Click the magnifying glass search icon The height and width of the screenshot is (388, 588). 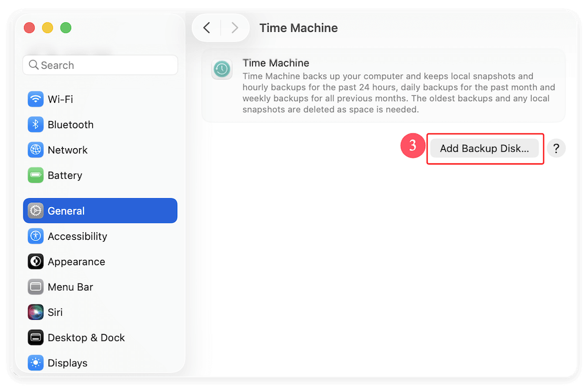(x=34, y=65)
